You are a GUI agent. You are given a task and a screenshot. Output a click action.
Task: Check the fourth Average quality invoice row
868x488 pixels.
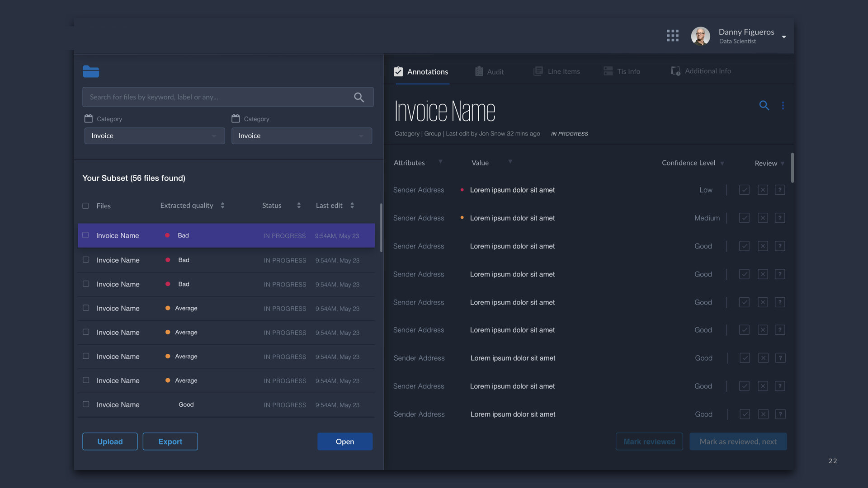pos(86,380)
